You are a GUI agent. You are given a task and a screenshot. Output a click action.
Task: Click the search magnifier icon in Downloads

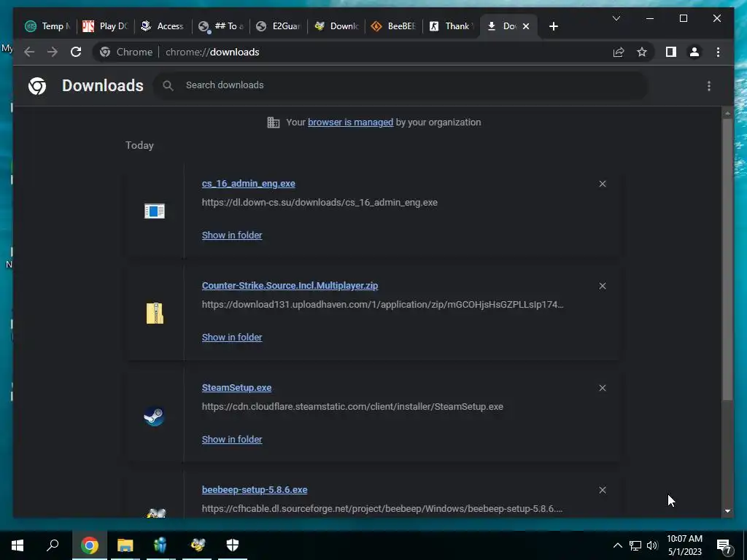point(168,86)
